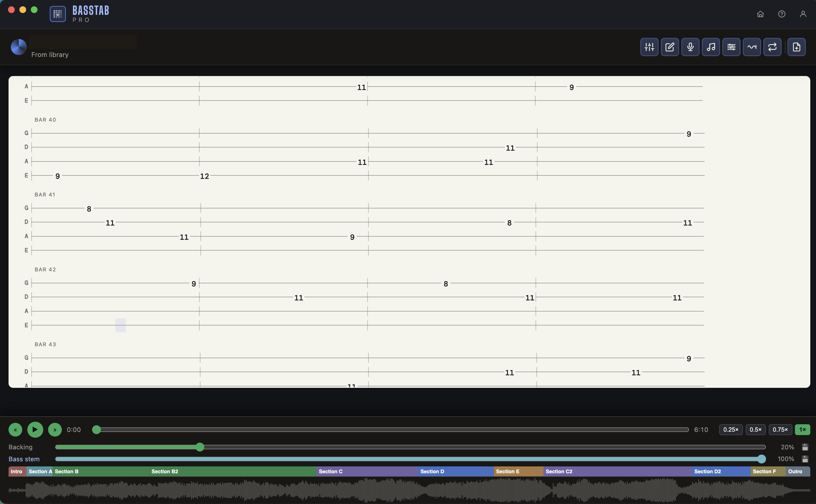Open the help question mark icon
This screenshot has width=816, height=504.
click(782, 14)
